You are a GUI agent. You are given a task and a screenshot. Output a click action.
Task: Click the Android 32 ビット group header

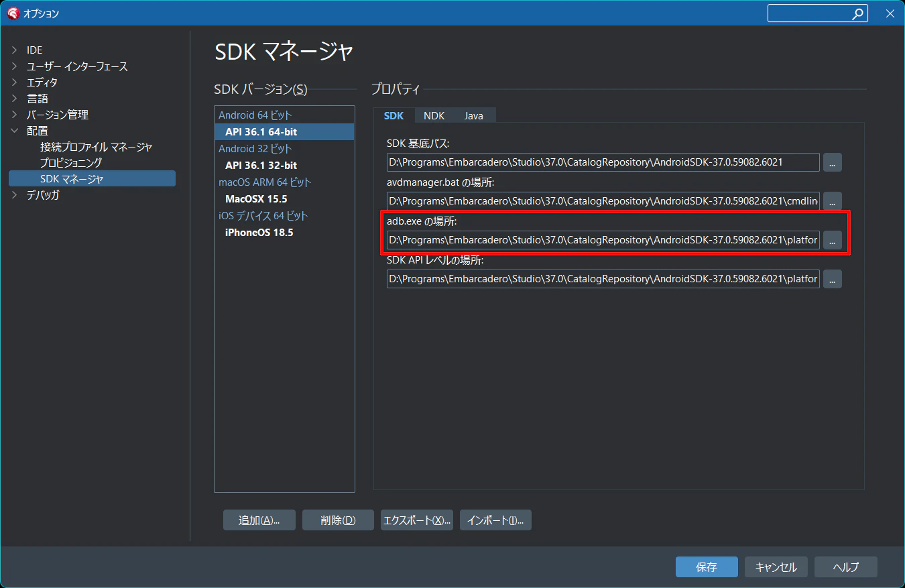255,149
